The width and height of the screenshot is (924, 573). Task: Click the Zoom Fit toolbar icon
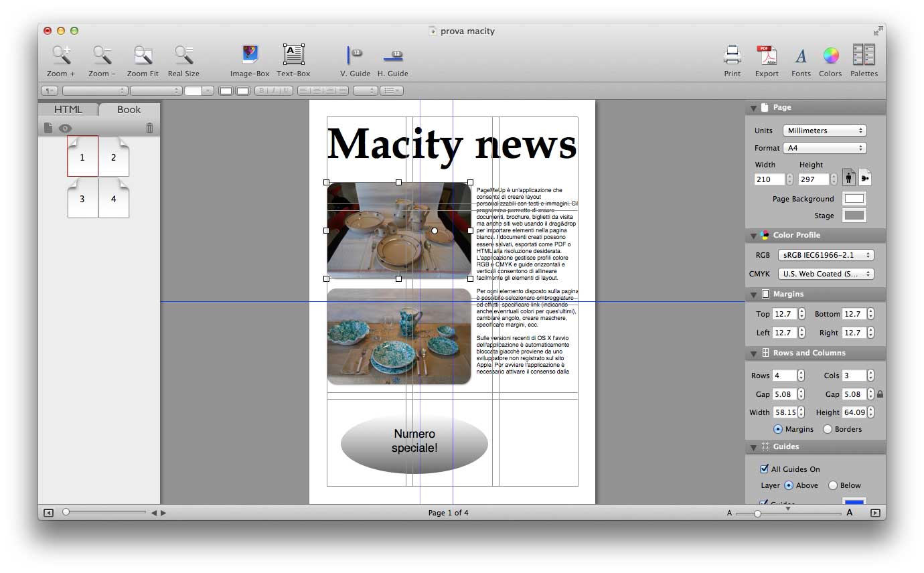tap(143, 55)
